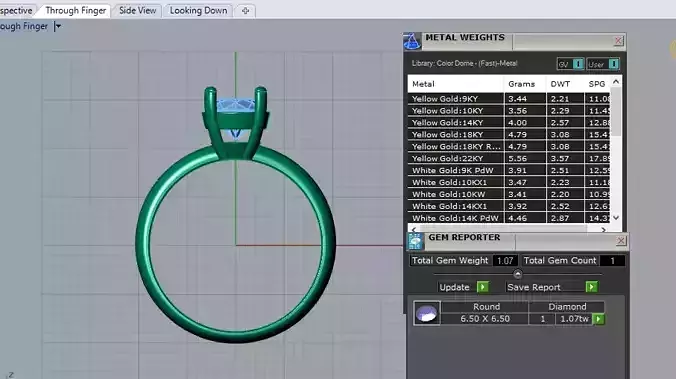The image size is (676, 379).
Task: Click the Total Gem Count value field
Action: tap(612, 260)
